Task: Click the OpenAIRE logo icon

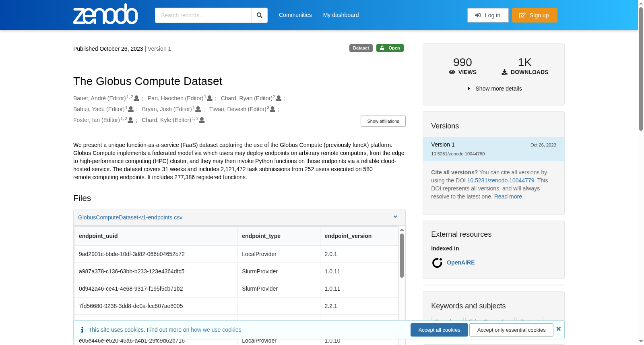Action: click(437, 263)
